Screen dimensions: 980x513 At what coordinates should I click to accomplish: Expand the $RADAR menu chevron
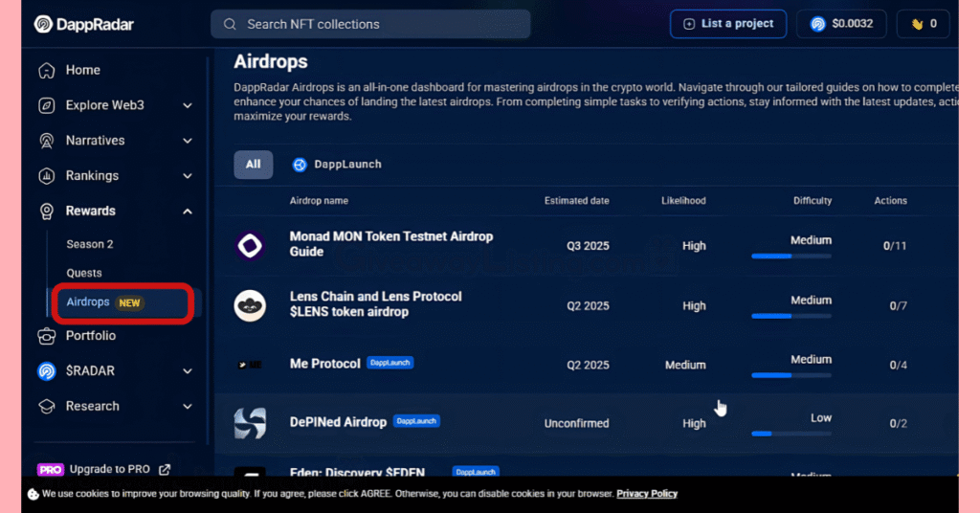pos(188,371)
